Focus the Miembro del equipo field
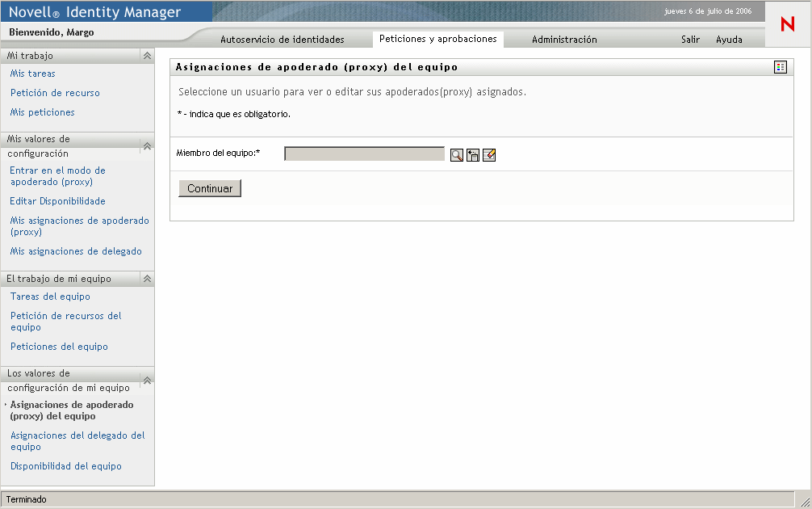The width and height of the screenshot is (812, 509). pos(365,154)
